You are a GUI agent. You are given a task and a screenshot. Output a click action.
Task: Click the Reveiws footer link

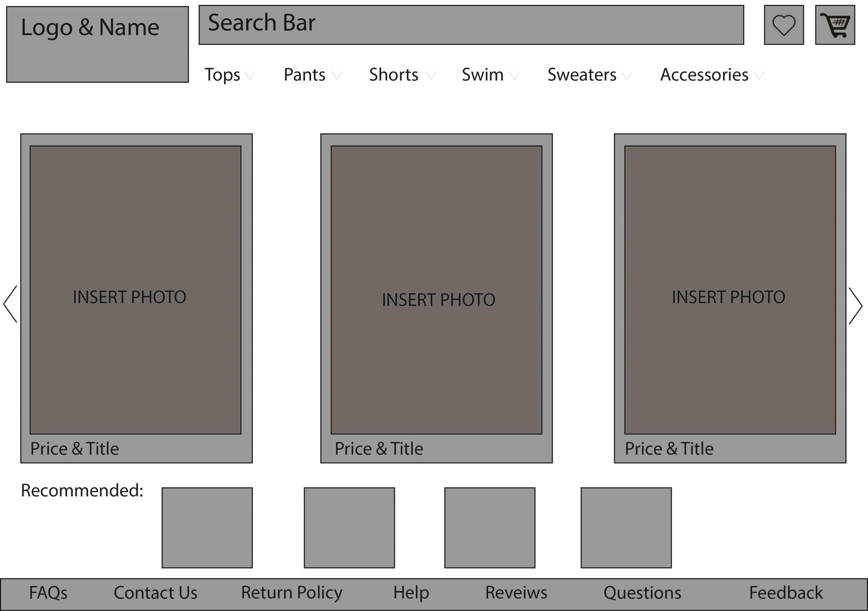[x=516, y=593]
